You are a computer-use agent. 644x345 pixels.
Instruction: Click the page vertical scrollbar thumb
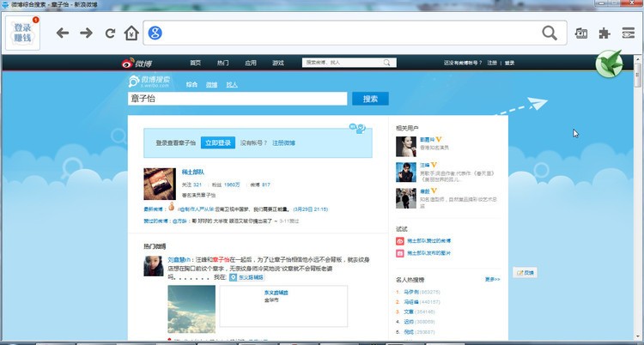(637, 75)
